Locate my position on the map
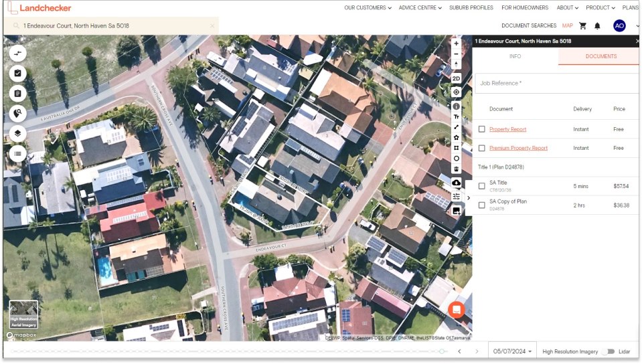Screen dimensions: 642x364 tap(456, 92)
